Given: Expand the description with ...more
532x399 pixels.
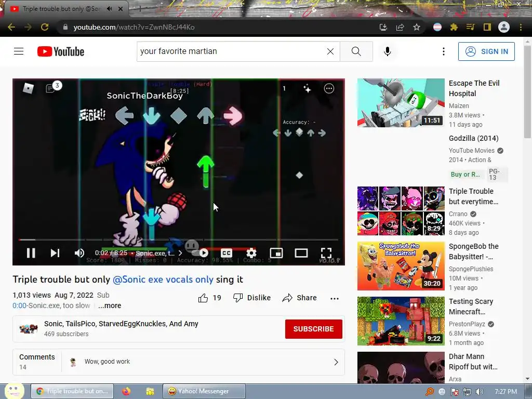Looking at the screenshot, I should [110, 305].
